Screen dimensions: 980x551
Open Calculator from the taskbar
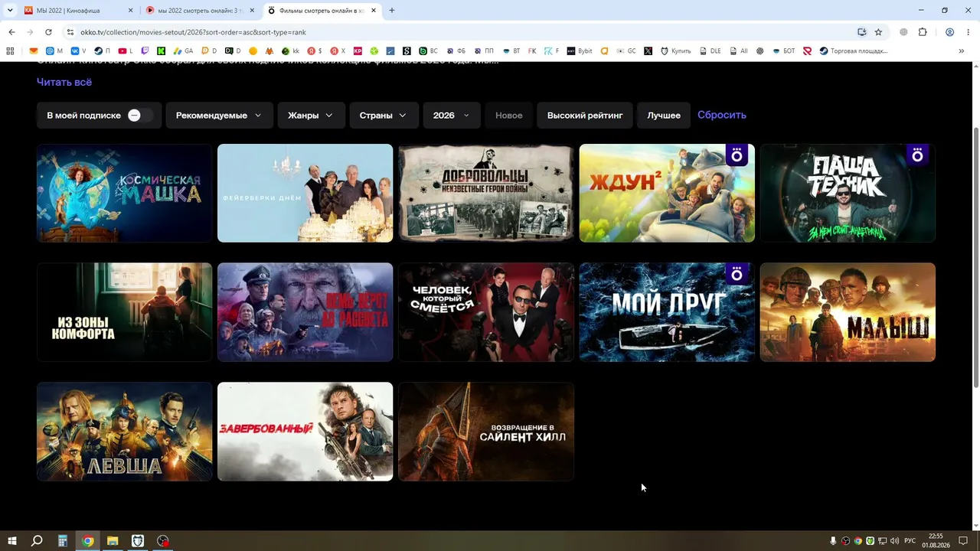point(63,541)
